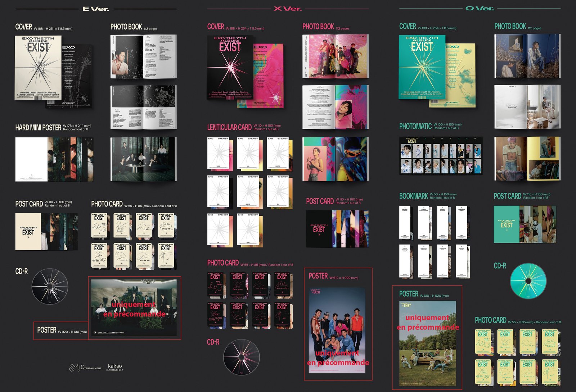
Task: Select the lenticular card set image
Action: [250, 192]
